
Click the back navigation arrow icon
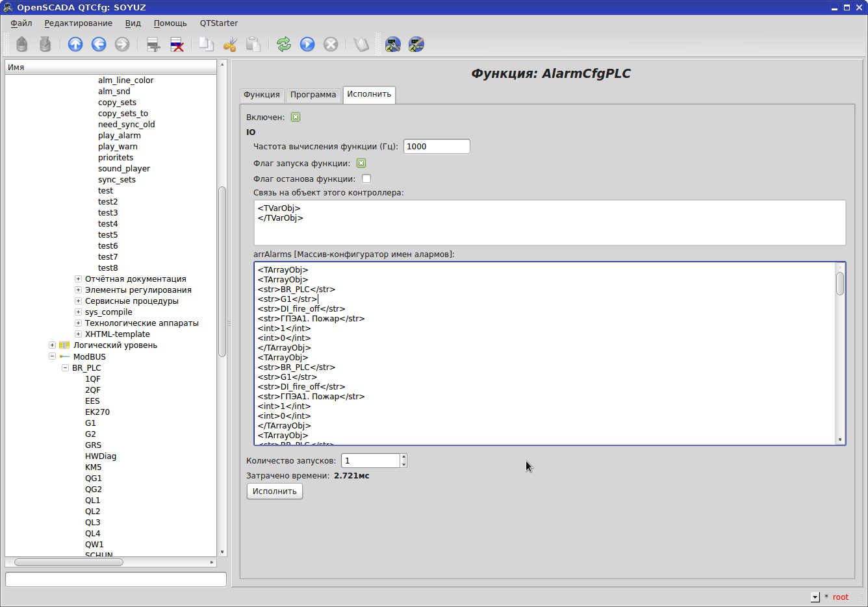98,44
